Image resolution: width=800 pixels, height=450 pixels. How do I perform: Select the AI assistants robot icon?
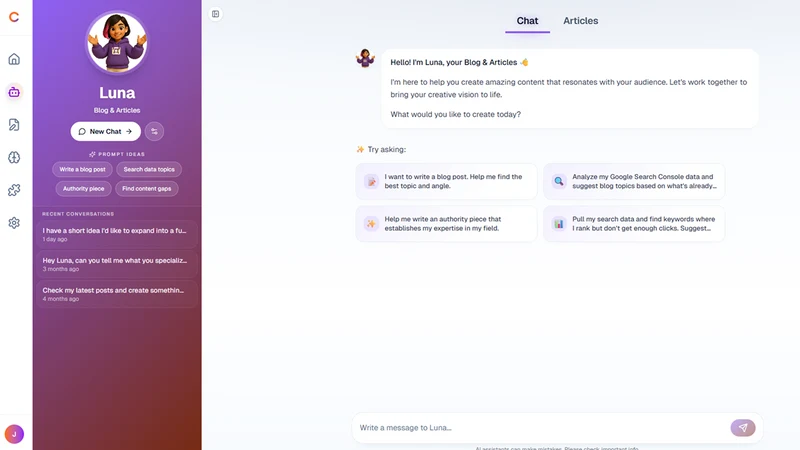[x=14, y=92]
